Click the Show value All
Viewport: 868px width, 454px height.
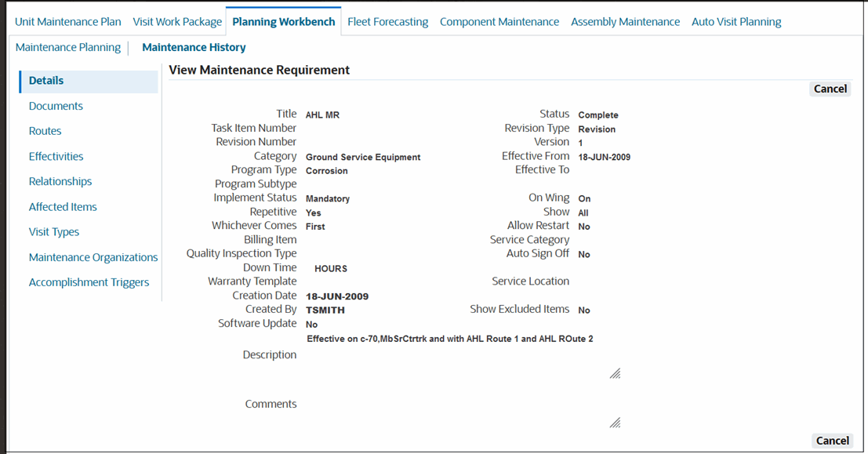pyautogui.click(x=583, y=213)
